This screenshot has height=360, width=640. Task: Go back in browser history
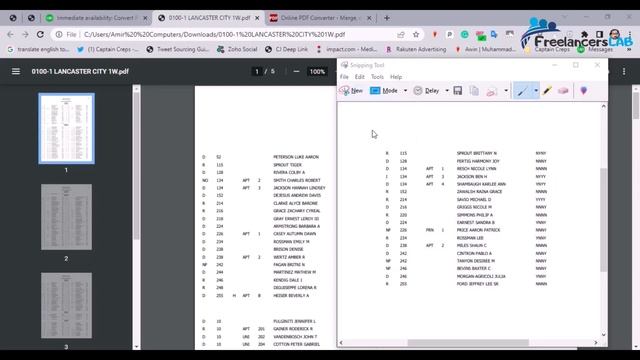coord(10,35)
